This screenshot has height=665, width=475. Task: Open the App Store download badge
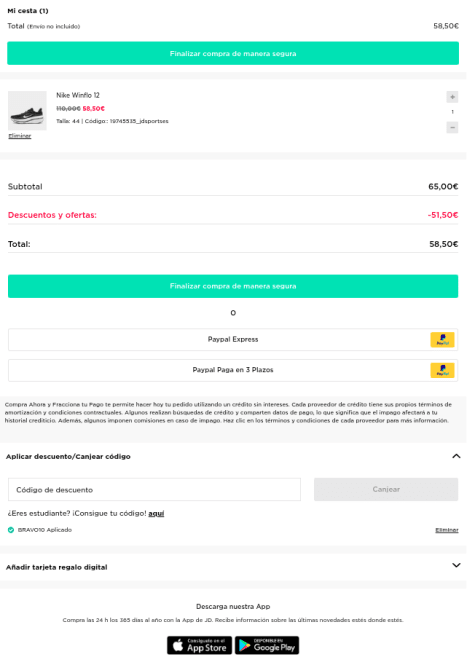click(199, 645)
